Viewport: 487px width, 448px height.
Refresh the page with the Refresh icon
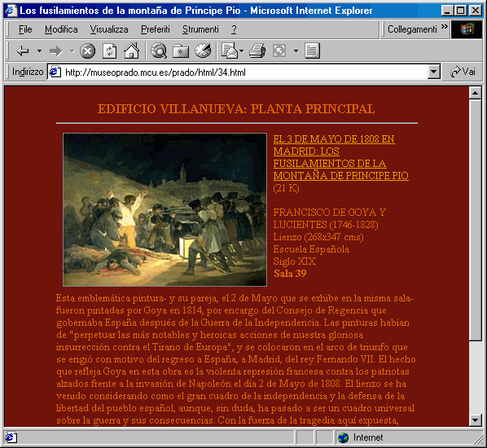(110, 51)
